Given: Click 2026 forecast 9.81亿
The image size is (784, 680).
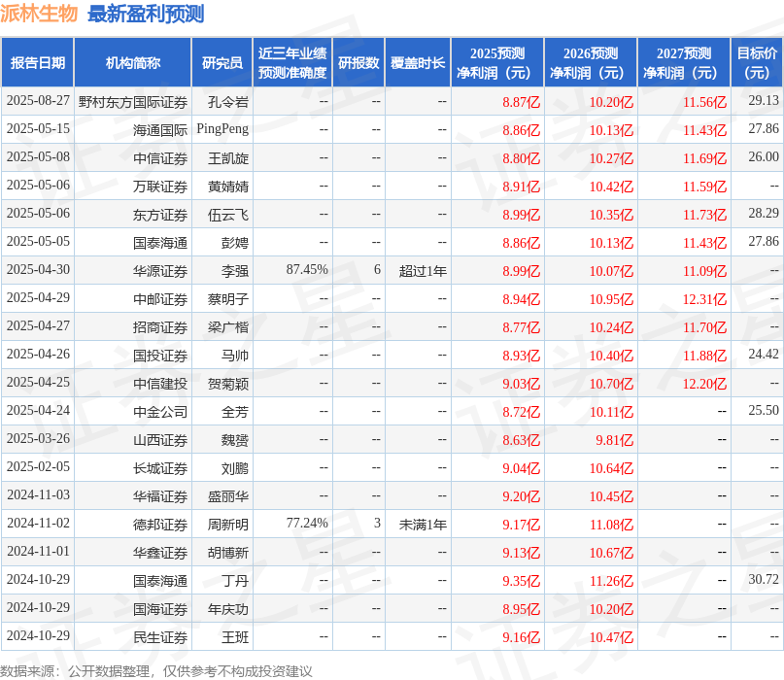Looking at the screenshot, I should click(x=615, y=440).
